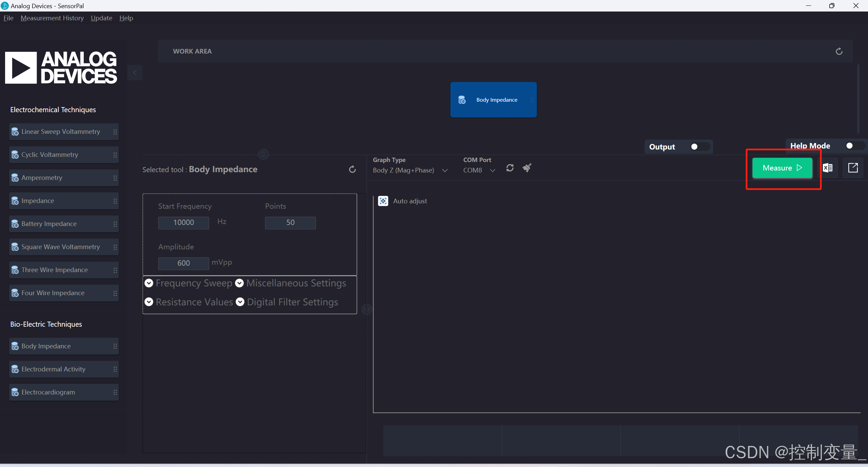Enable the Help Mode switch

[x=855, y=146]
